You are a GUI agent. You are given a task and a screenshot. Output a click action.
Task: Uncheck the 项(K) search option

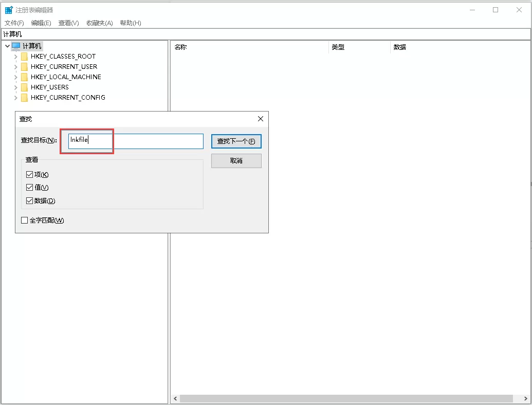point(30,174)
